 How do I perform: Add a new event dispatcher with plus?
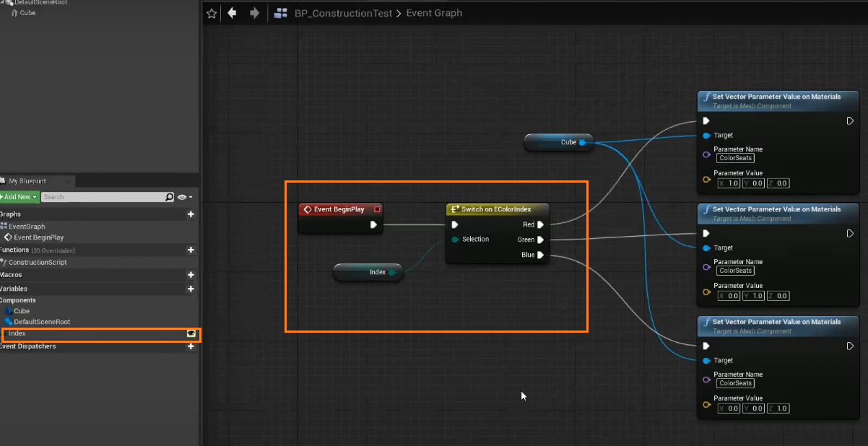(x=191, y=346)
